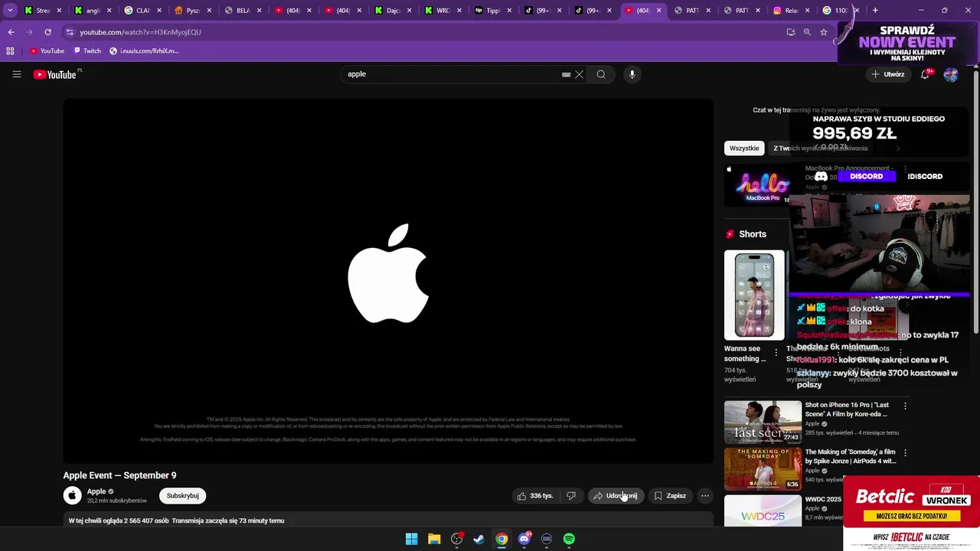Viewport: 980px width, 551px height.
Task: Select the Wszystkie filter chip
Action: (744, 148)
